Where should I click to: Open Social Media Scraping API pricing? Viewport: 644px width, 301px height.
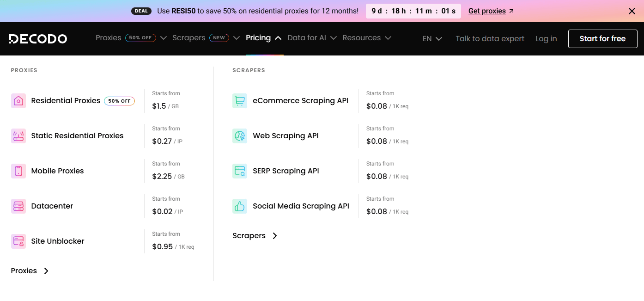coord(301,206)
